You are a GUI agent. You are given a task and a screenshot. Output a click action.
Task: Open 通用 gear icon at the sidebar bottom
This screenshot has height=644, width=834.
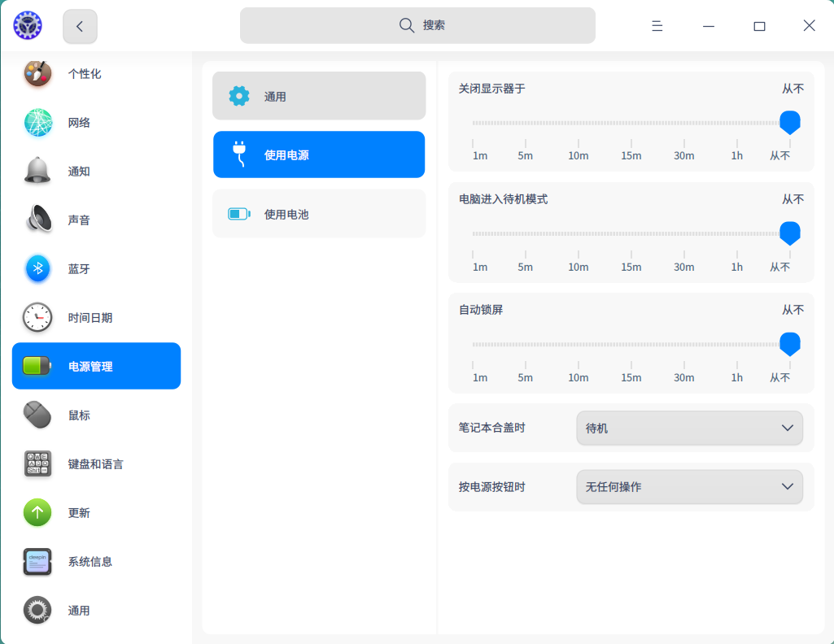37,610
